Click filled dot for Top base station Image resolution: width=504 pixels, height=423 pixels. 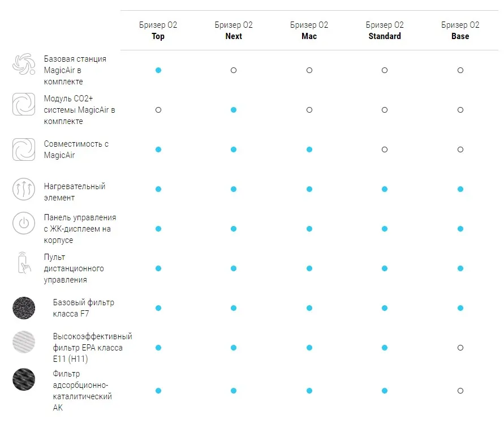coord(158,70)
